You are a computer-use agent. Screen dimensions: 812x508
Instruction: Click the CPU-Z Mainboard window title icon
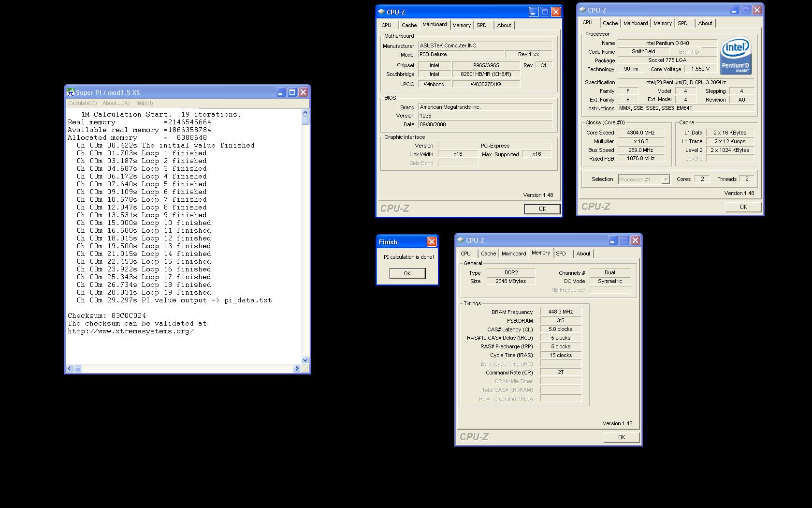(x=381, y=12)
